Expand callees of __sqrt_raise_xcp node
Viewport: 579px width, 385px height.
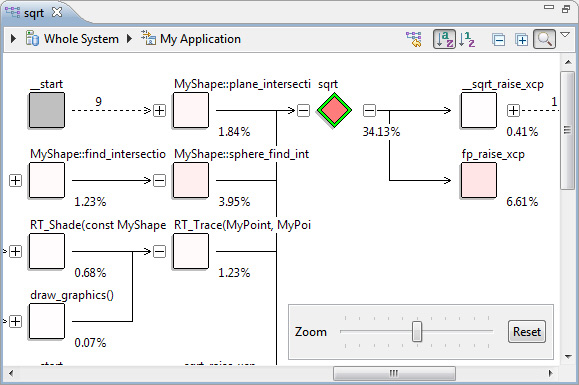coord(513,110)
